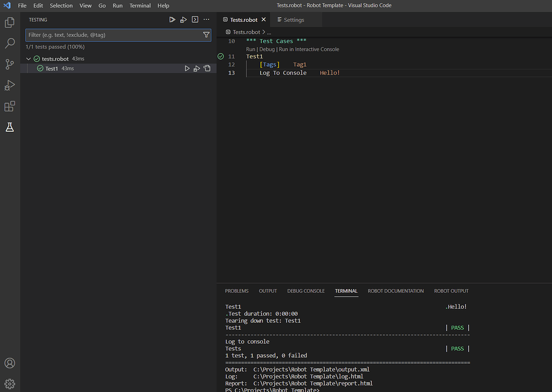This screenshot has width=552, height=392.
Task: Show test output using the terminal icon
Action: pos(195,19)
